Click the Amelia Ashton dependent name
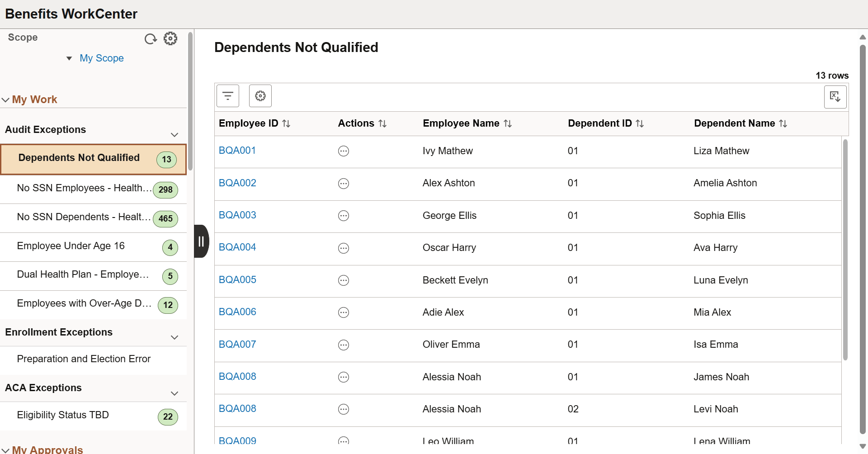The image size is (868, 454). click(725, 183)
